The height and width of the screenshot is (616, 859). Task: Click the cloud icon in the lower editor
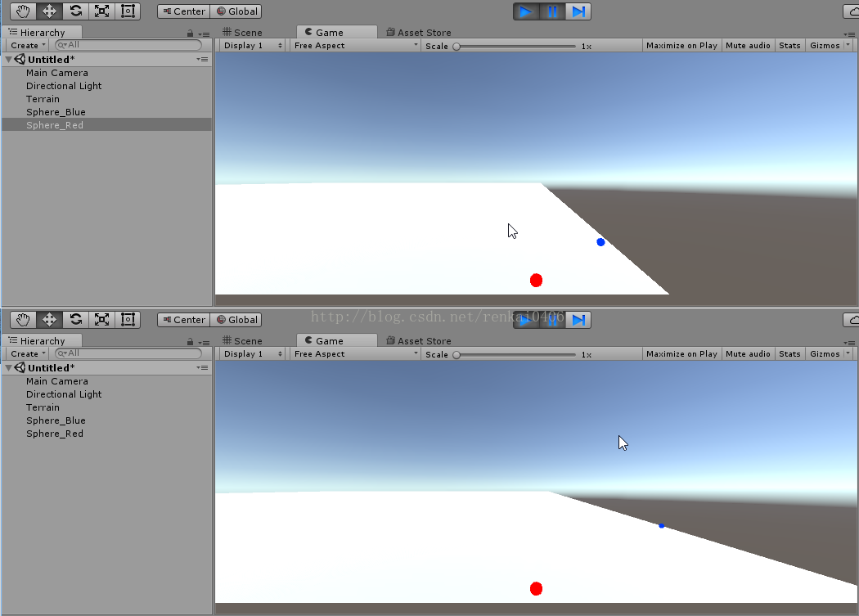point(851,320)
